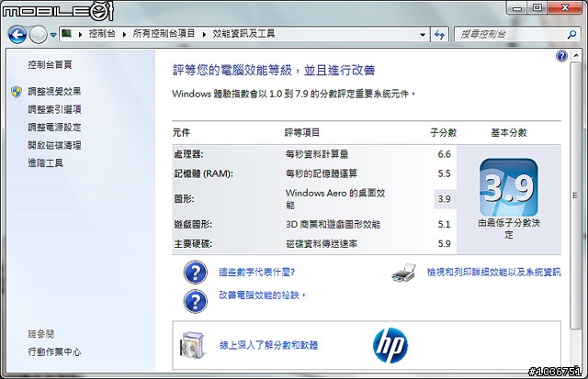Select the 處理器 row label
Viewport: 588px width, 379px height.
coord(188,154)
